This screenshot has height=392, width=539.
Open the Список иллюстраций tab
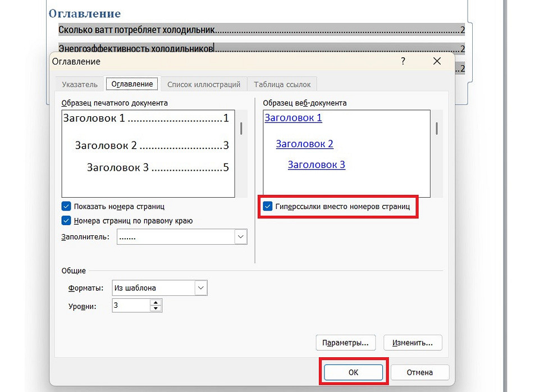204,84
